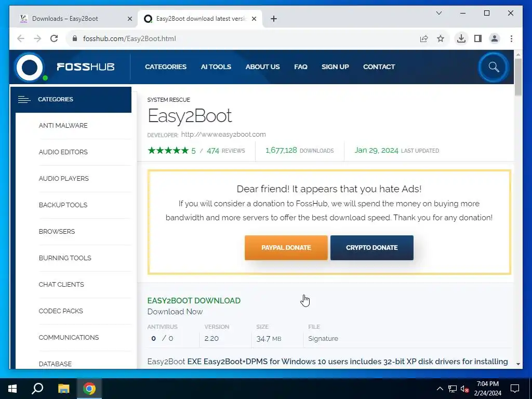Viewport: 532px width, 399px height.
Task: Open Windows taskbar search
Action: 37,389
